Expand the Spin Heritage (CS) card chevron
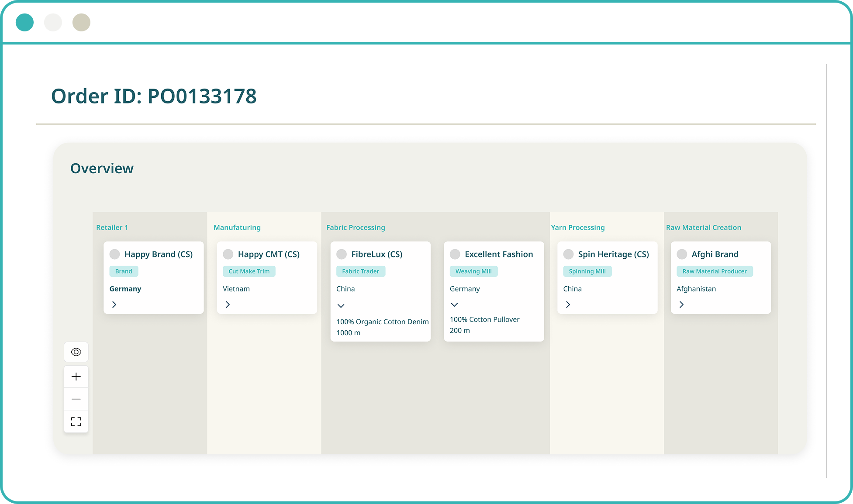 [x=568, y=305]
